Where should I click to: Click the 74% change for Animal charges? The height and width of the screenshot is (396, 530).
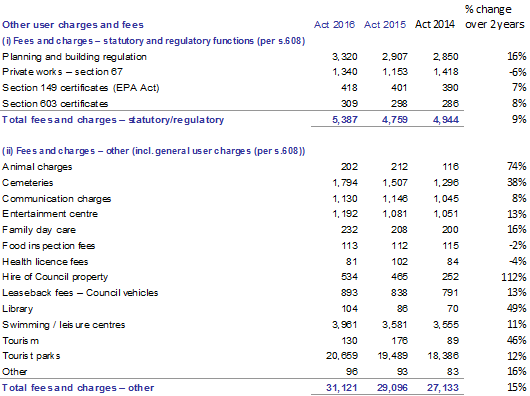[x=516, y=166]
